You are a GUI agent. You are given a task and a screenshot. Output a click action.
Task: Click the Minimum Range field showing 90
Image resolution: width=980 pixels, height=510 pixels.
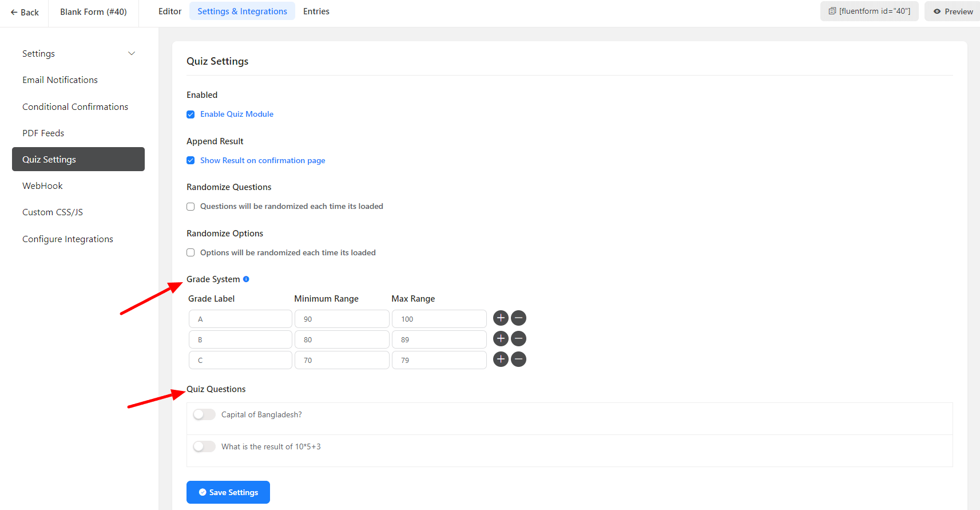(x=342, y=319)
